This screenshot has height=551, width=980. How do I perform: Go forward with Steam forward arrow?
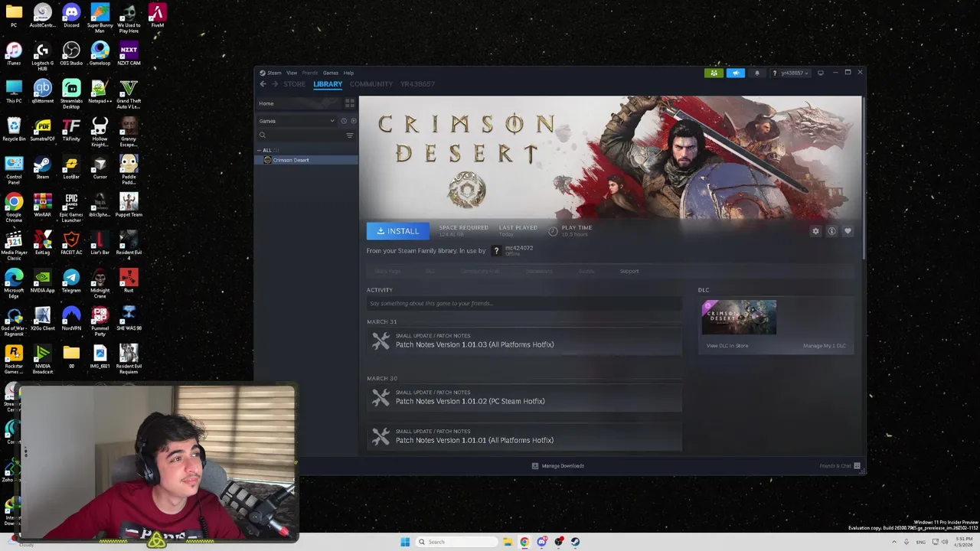275,84
